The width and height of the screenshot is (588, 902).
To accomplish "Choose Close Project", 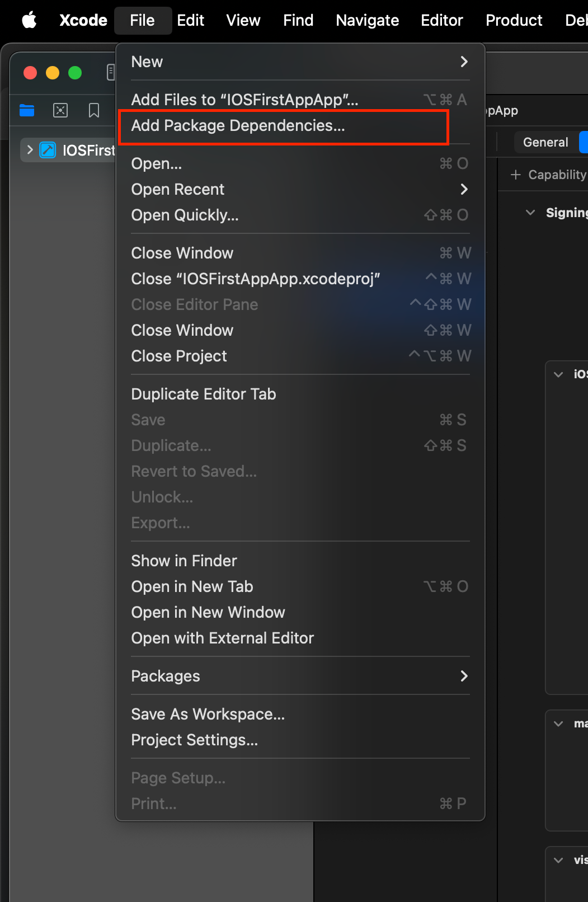I will [x=300, y=356].
